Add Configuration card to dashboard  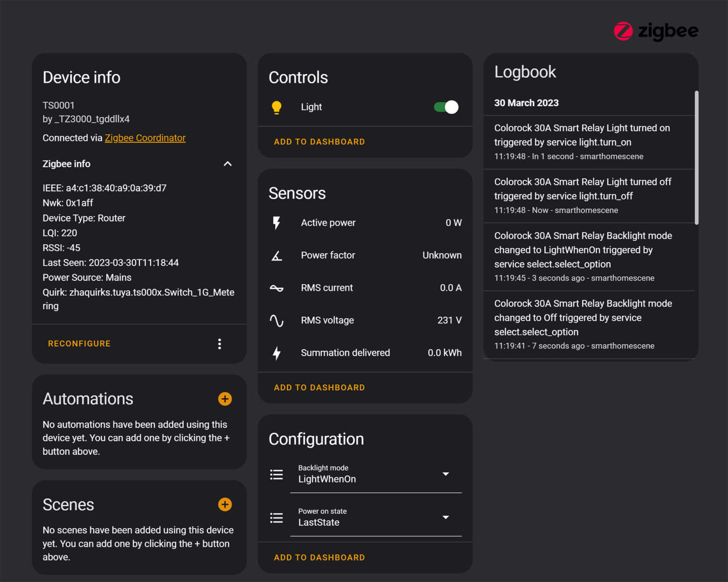click(x=319, y=557)
